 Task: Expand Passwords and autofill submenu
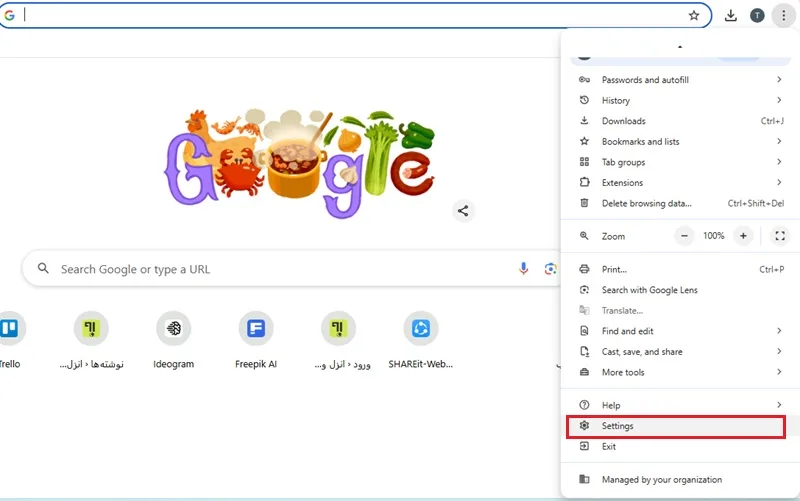coord(681,80)
